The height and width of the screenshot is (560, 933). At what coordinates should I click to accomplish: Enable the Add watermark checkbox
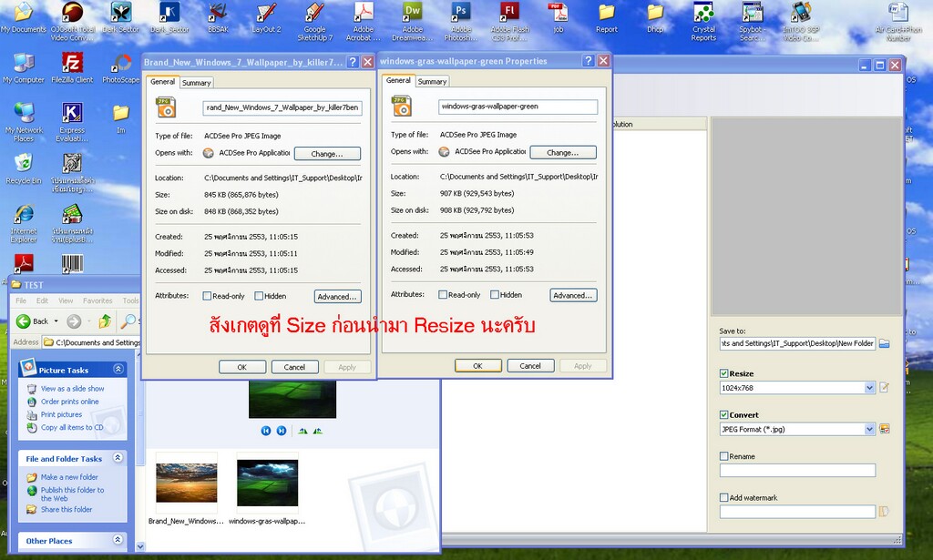[724, 497]
